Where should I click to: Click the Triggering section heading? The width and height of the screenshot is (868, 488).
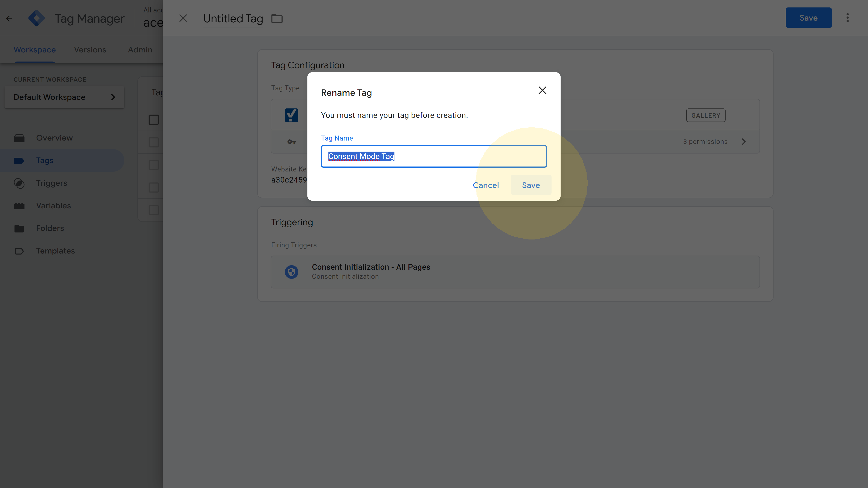[292, 222]
